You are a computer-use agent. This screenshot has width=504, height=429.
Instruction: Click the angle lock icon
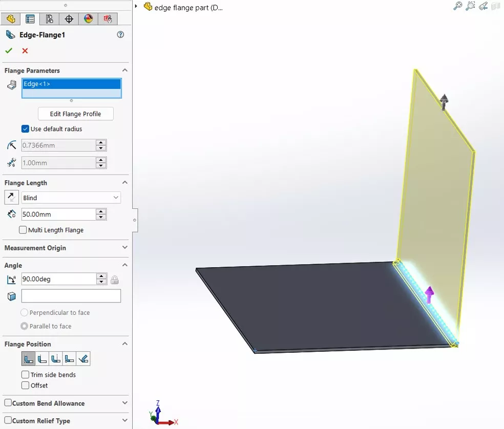pyautogui.click(x=115, y=280)
